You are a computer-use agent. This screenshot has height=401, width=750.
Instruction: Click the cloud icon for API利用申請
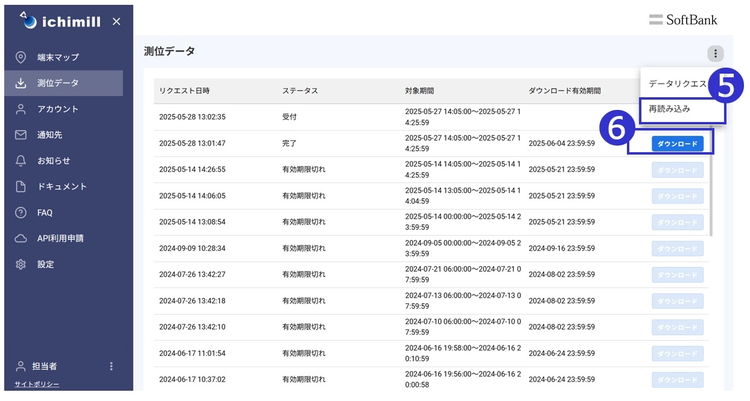point(20,239)
